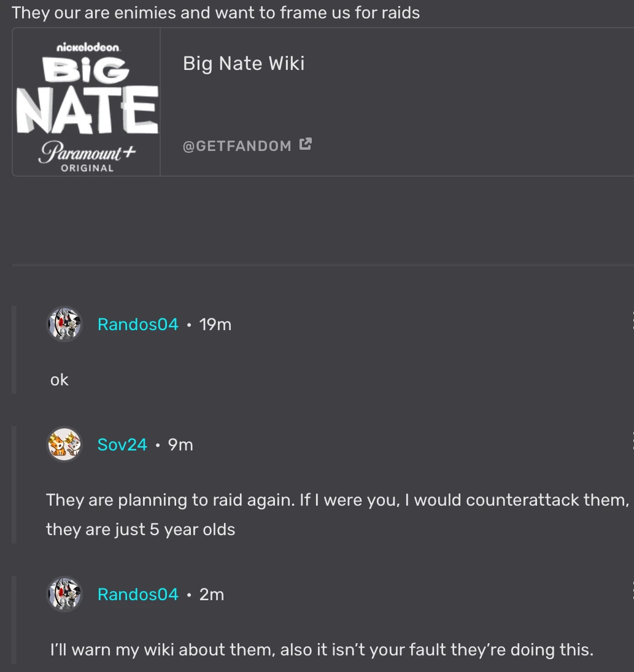Click the 9m timestamp on Sov24's comment
Image resolution: width=634 pixels, height=672 pixels.
pos(179,444)
